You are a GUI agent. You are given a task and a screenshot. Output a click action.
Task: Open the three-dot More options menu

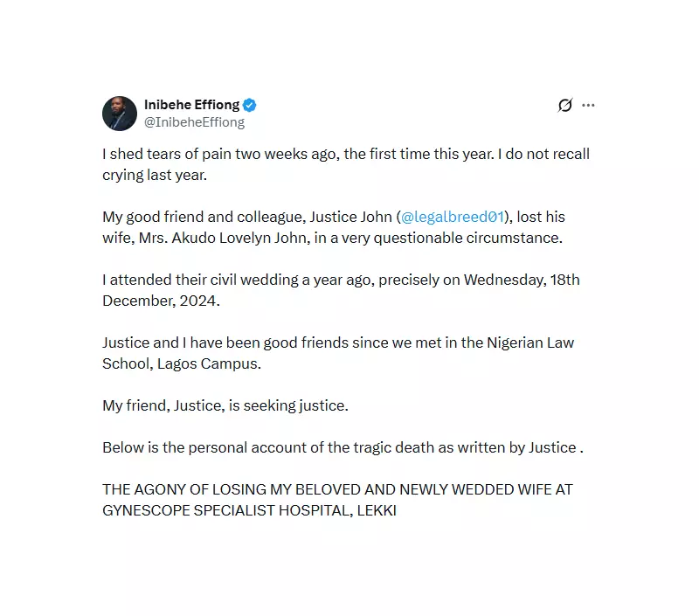pos(588,106)
